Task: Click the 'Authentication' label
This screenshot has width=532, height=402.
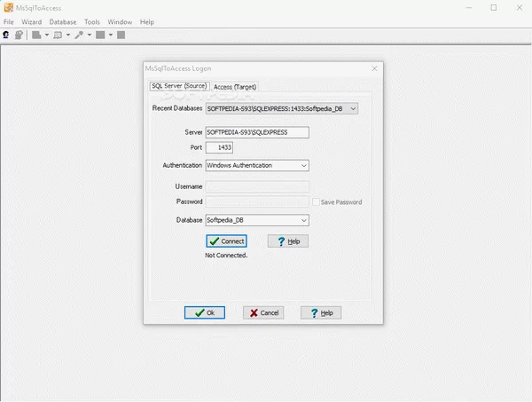Action: 182,165
